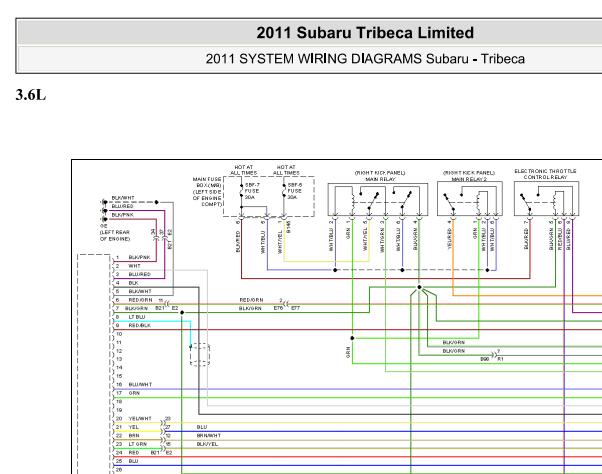Screen dimensions: 602x474
Task: Click connector pin '5 BLK/WHT'
Action: (134, 291)
